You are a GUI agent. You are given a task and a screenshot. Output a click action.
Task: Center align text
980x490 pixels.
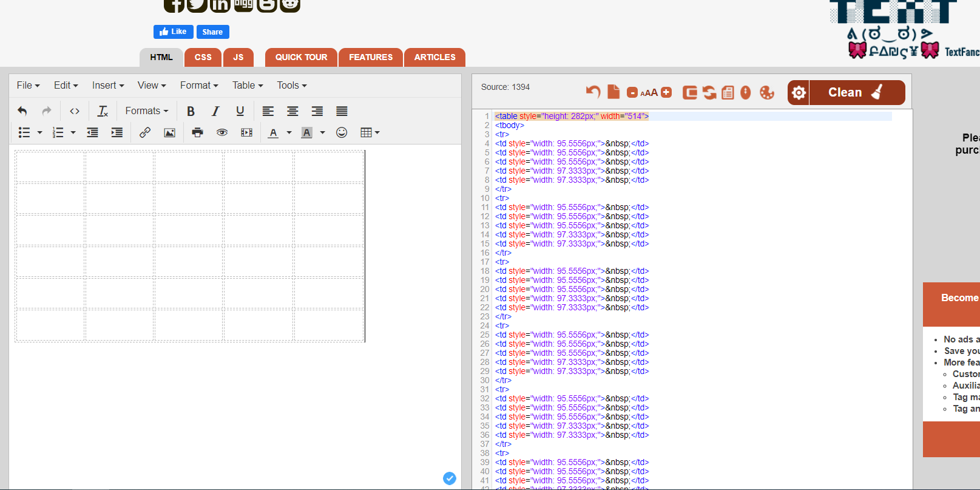[292, 111]
